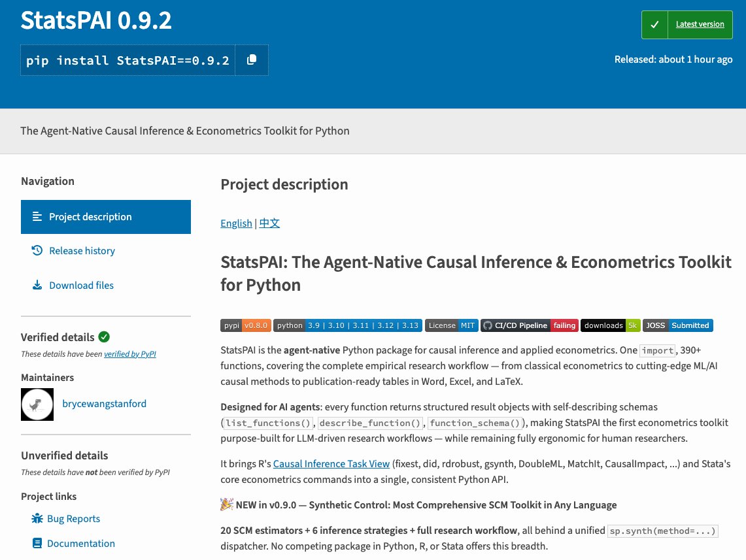746x560 pixels.
Task: Click list_functions() inline code
Action: tap(268, 423)
